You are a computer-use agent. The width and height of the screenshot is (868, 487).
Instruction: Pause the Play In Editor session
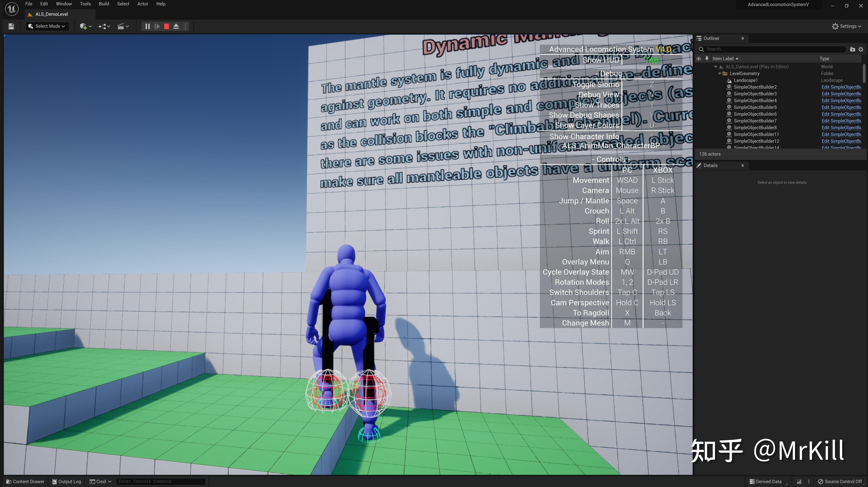point(147,26)
